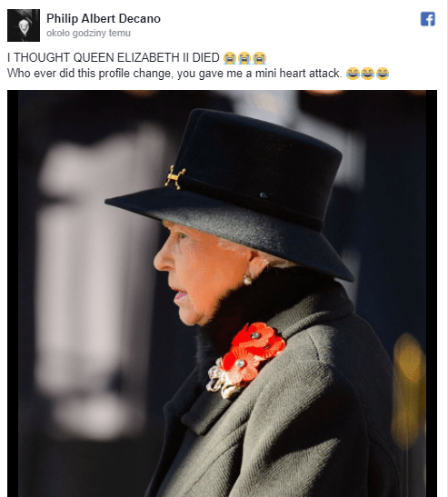Click the middle crying emoji
Image resolution: width=448 pixels, height=497 pixels.
244,58
